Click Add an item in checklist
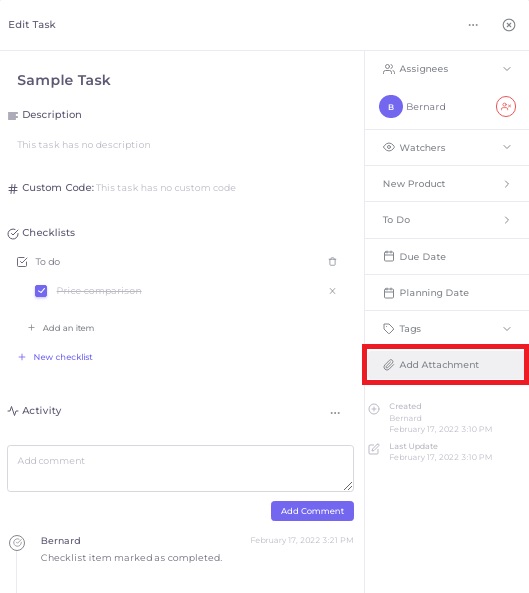The width and height of the screenshot is (529, 593). tap(68, 328)
